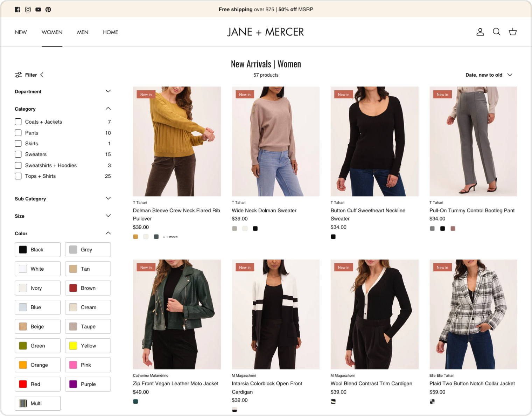Filter by Multi color
The width and height of the screenshot is (532, 416).
click(37, 403)
